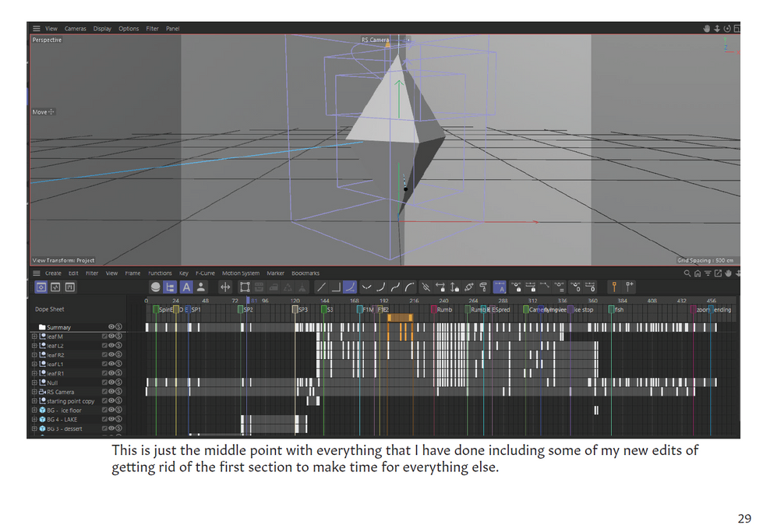Toggle eye visibility for leaf M track
This screenshot has width=763, height=532.
tap(111, 336)
